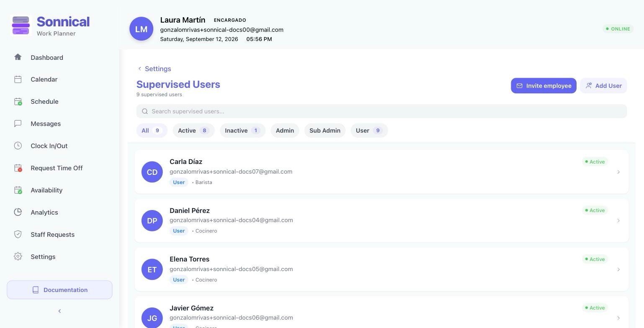Click the ONLINE status indicator
Viewport: 644px width, 328px height.
point(618,29)
